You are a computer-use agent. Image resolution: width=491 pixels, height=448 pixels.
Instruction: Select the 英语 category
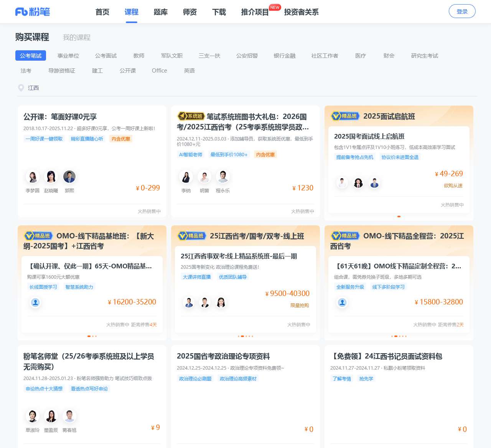(x=189, y=71)
